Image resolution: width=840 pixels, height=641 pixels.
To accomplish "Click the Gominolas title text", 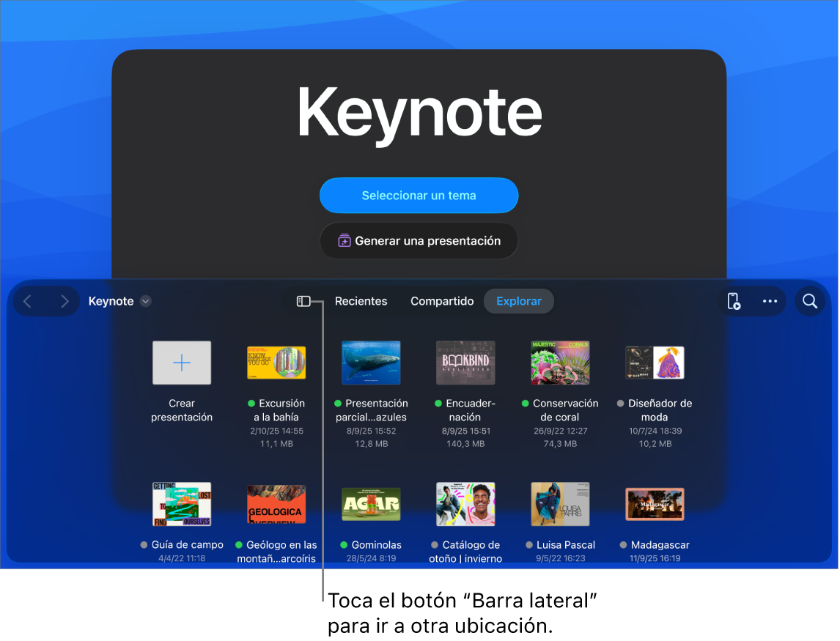I will tap(376, 544).
